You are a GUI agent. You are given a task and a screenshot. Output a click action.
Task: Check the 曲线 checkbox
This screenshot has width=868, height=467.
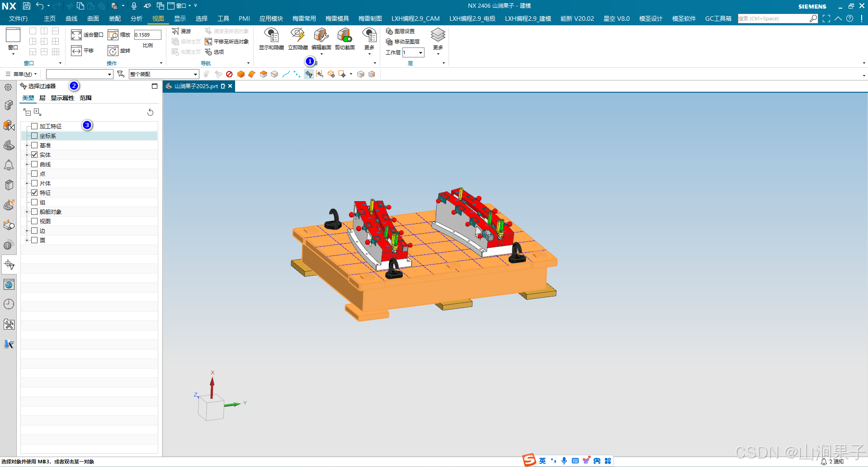(34, 164)
